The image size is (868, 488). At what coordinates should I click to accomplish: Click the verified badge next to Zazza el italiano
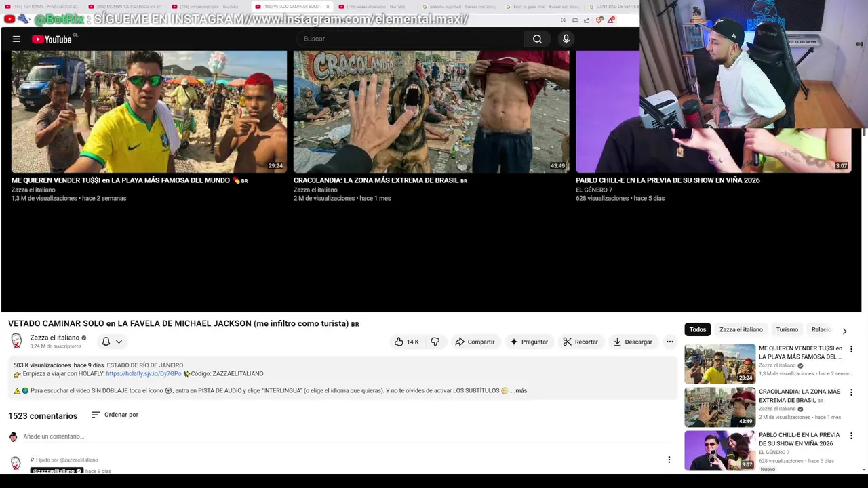(x=84, y=338)
